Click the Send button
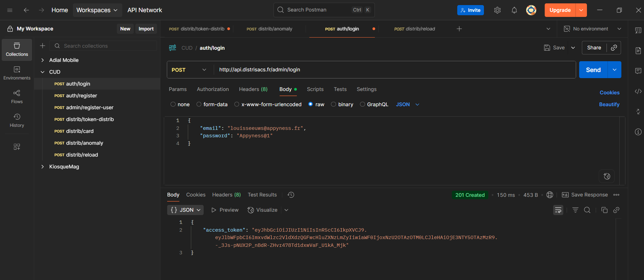This screenshot has height=280, width=644. [593, 70]
